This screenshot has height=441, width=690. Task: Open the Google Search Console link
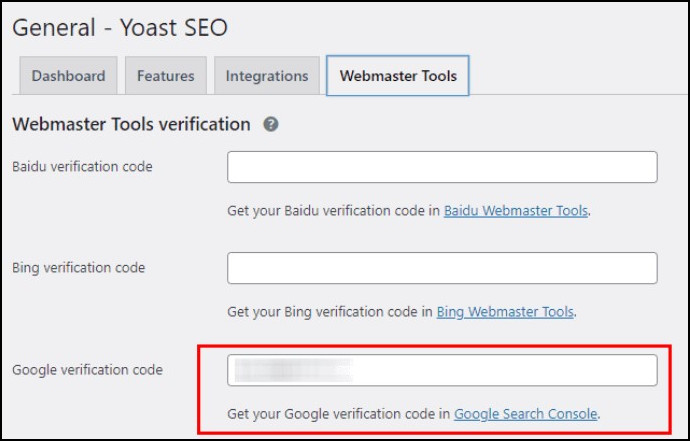coord(525,414)
